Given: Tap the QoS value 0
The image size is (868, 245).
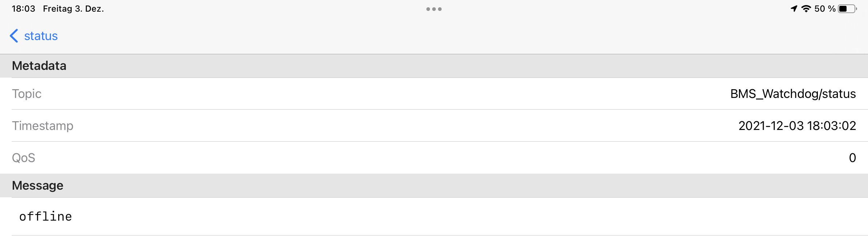Looking at the screenshot, I should point(852,158).
